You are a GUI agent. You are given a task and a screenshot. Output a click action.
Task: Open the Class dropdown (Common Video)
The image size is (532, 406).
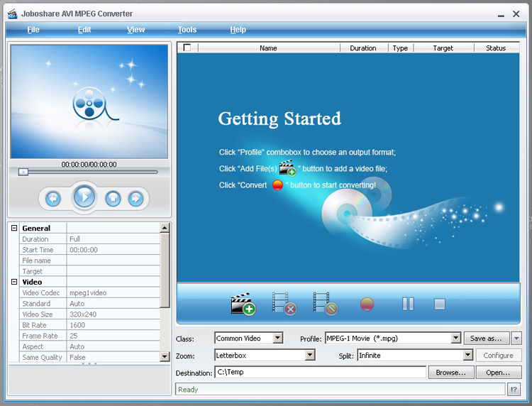[x=278, y=338]
